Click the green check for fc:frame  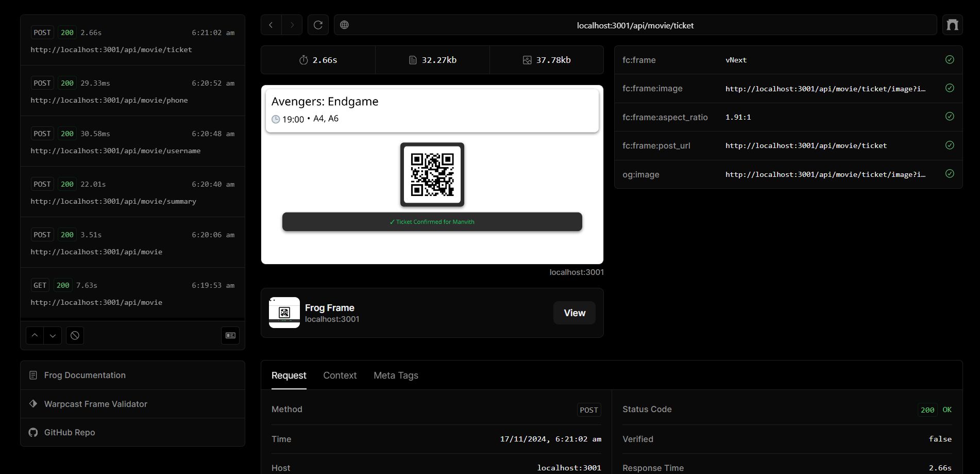pyautogui.click(x=950, y=59)
